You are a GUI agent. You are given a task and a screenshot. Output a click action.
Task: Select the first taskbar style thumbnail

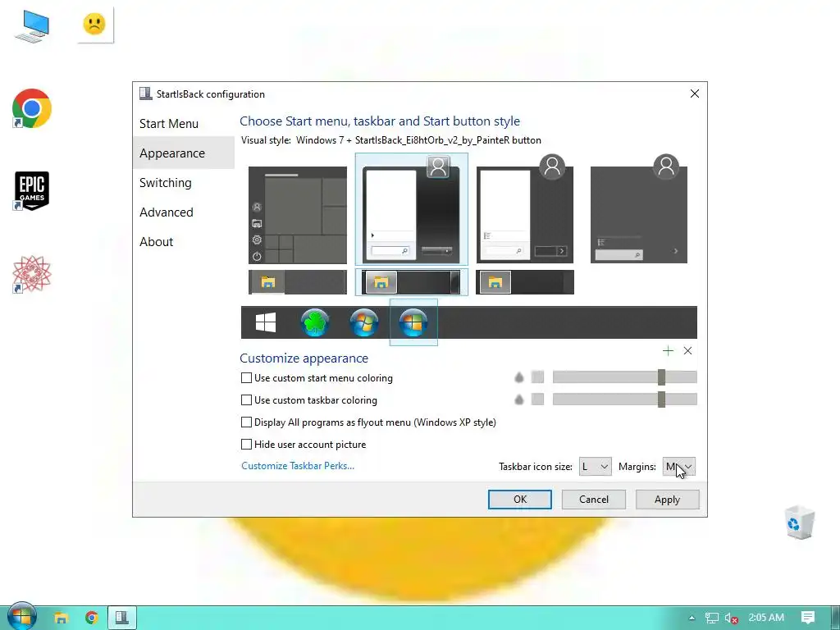pyautogui.click(x=297, y=282)
